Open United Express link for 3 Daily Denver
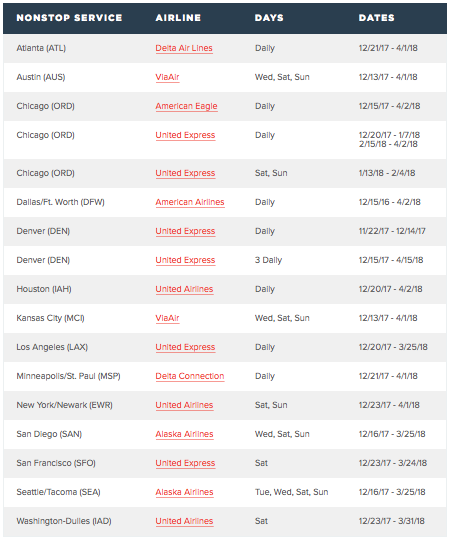The height and width of the screenshot is (541, 450). point(185,260)
